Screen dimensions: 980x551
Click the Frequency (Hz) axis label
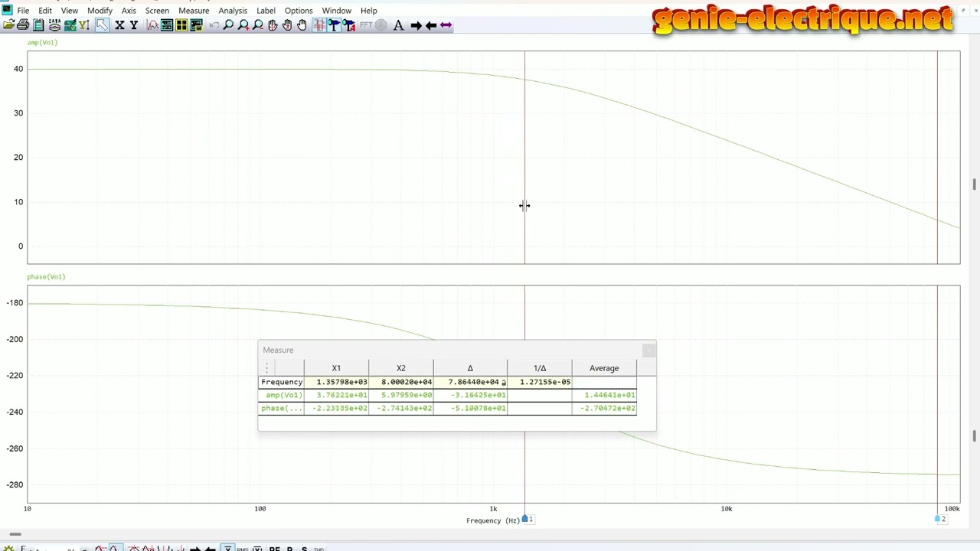pos(493,520)
